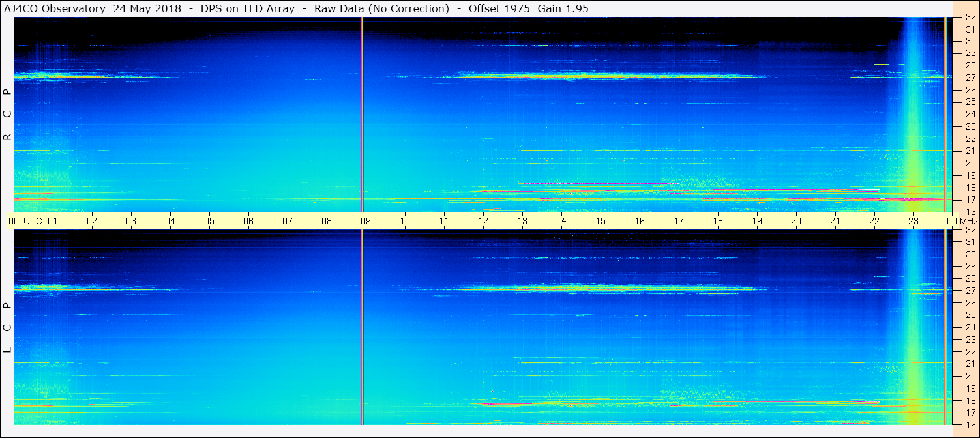Select hour 21 on the UTC time axis
Viewport: 980px width, 438px height.
pyautogui.click(x=835, y=221)
